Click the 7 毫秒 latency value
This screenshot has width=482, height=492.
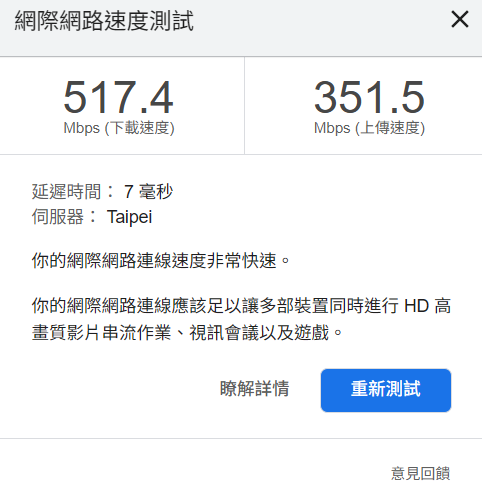tap(148, 192)
